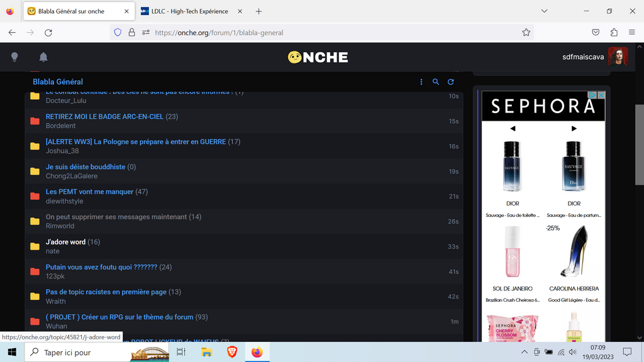Click the Carolina Herrera perfume thumbnail
644x362 pixels.
pos(574,251)
